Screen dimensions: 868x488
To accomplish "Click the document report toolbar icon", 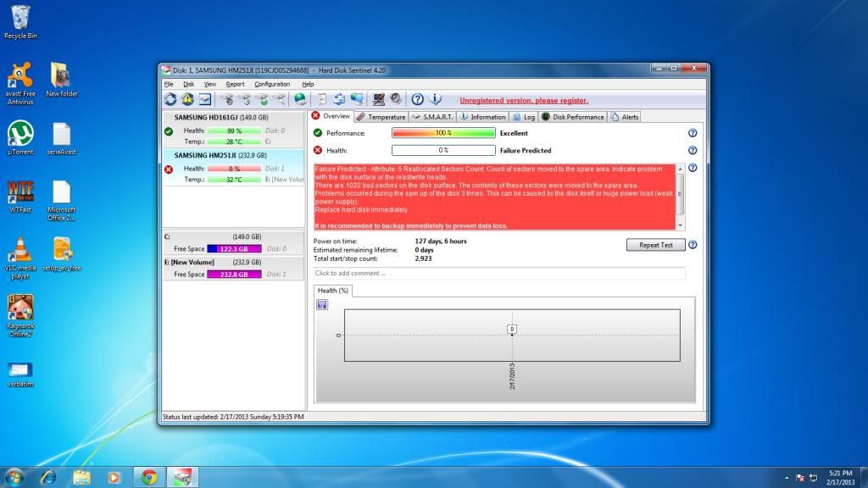I will pyautogui.click(x=321, y=99).
